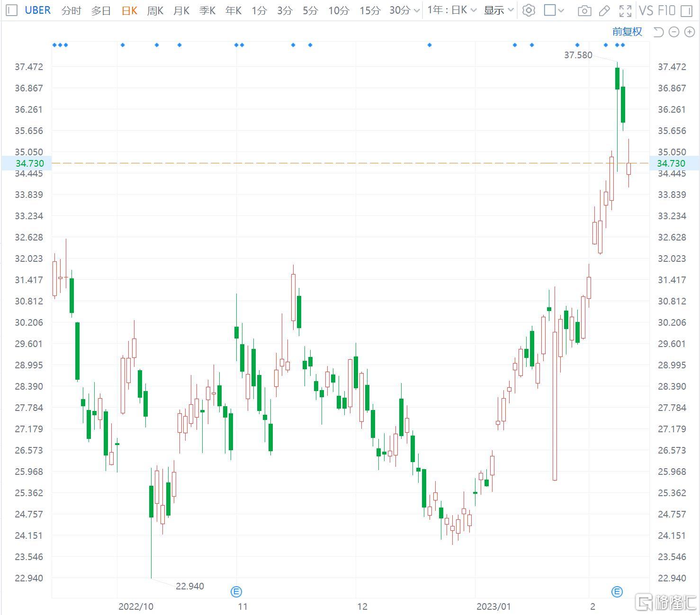Viewport: 700px width, 615px height.
Task: Toggle the right sidebar panel icon
Action: click(686, 10)
